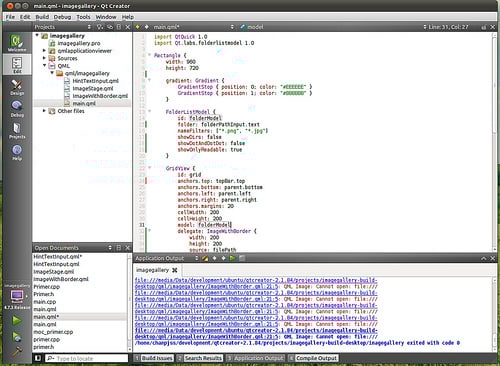Fold the FolderListModel code block
Image resolution: width=500 pixels, height=366 pixels.
click(x=149, y=111)
